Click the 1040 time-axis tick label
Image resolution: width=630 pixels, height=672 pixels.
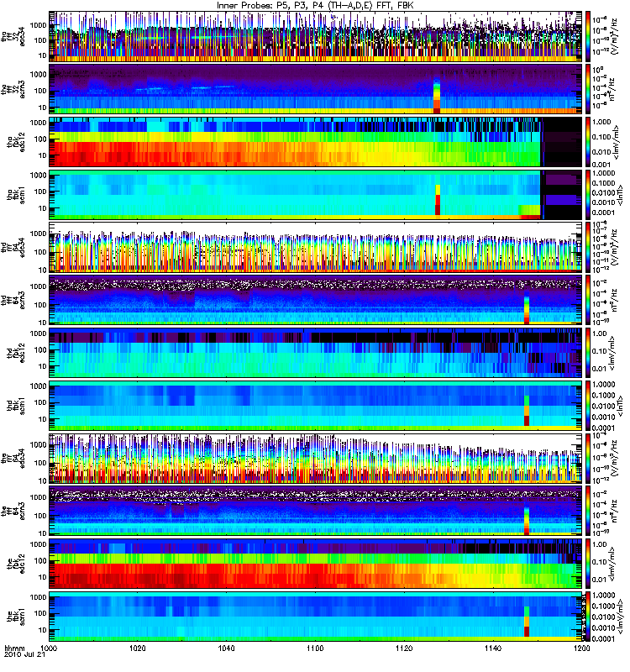(x=226, y=648)
